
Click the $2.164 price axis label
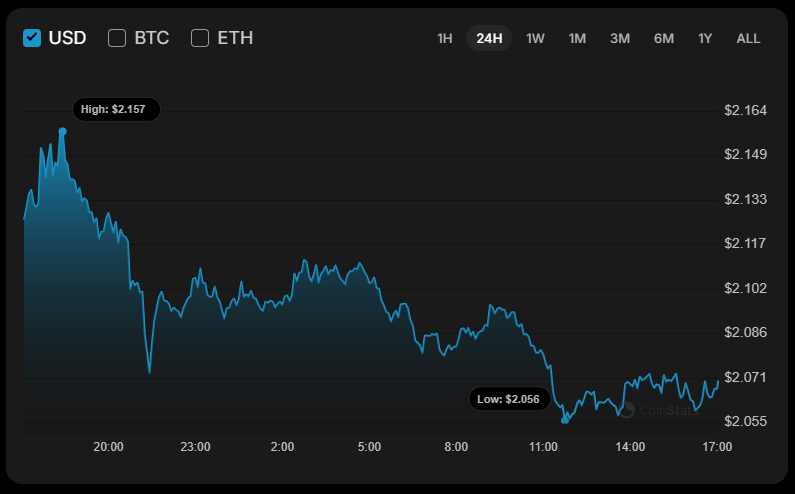click(x=745, y=109)
